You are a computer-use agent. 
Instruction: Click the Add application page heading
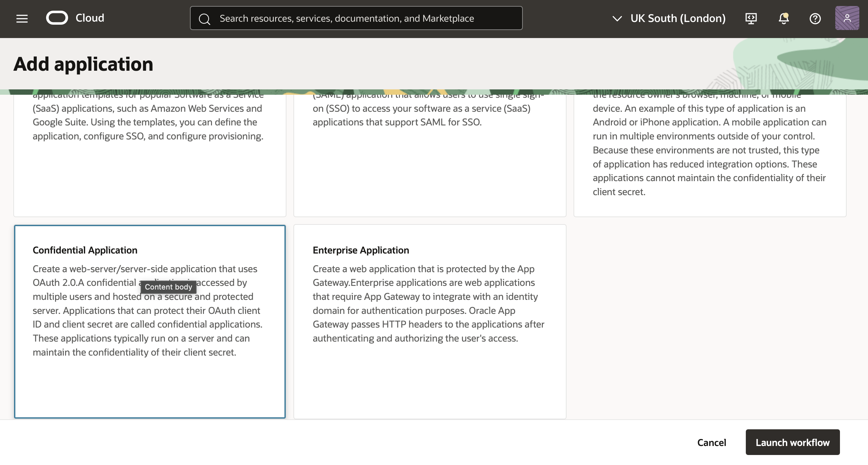click(83, 64)
